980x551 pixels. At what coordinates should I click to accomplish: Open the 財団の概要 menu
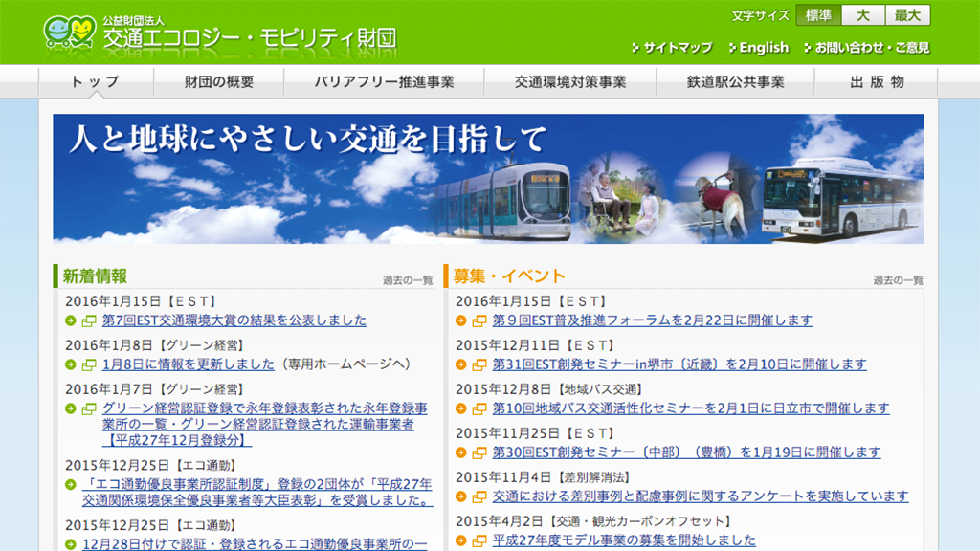pos(219,81)
